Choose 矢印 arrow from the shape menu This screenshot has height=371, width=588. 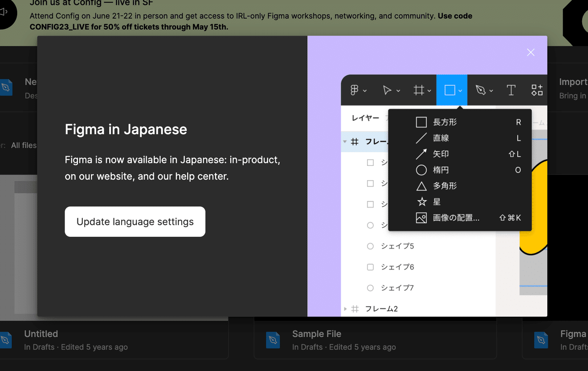click(x=460, y=154)
